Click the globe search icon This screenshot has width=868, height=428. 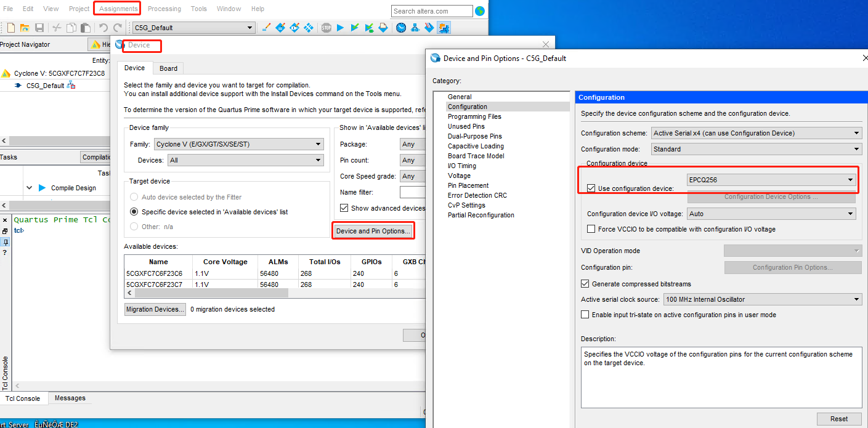click(x=480, y=11)
